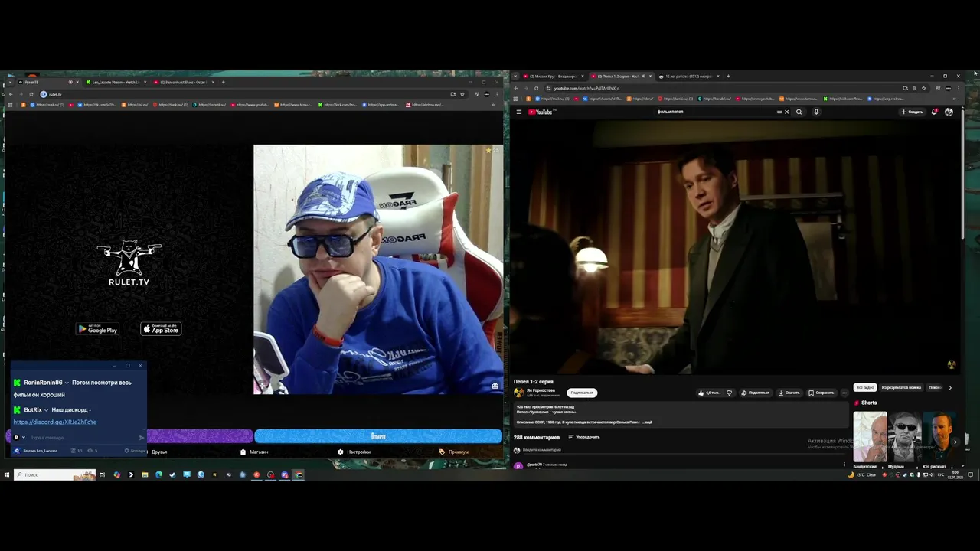This screenshot has height=551, width=980.
Task: Open Windows Start menu
Action: click(6, 474)
